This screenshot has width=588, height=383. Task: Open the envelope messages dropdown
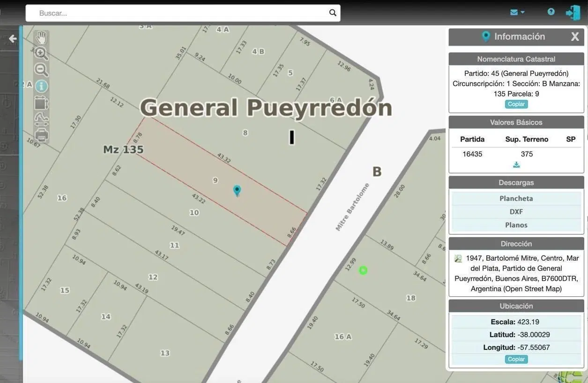pyautogui.click(x=517, y=12)
